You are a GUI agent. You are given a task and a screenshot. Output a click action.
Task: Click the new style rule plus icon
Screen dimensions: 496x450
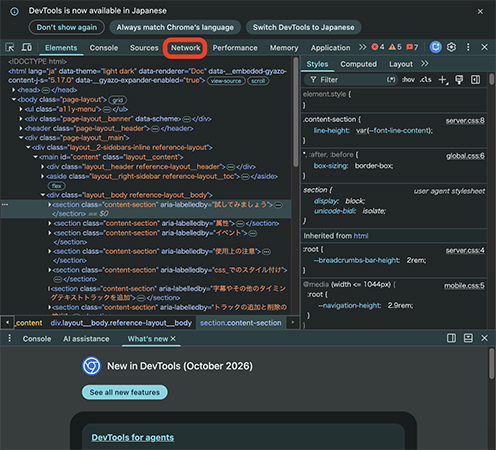click(443, 80)
